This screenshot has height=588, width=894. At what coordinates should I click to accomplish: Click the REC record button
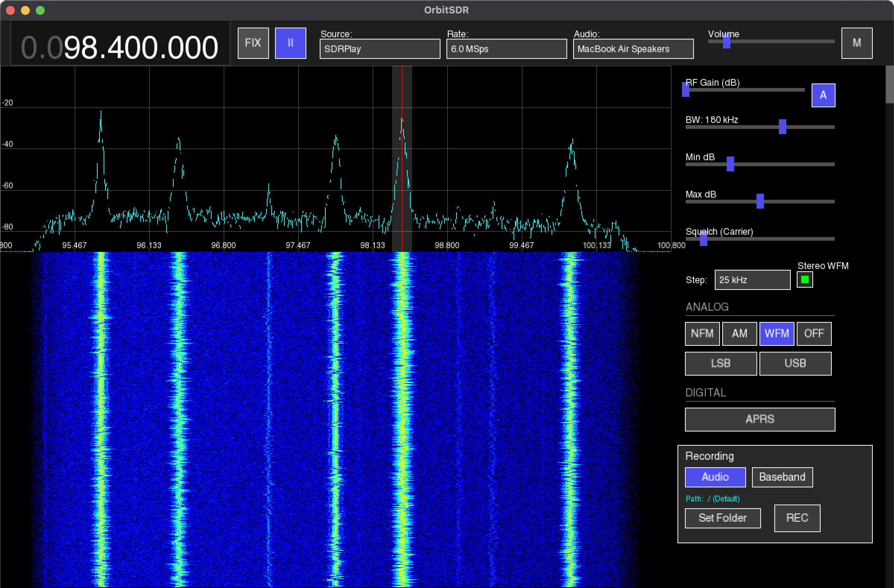pyautogui.click(x=797, y=518)
